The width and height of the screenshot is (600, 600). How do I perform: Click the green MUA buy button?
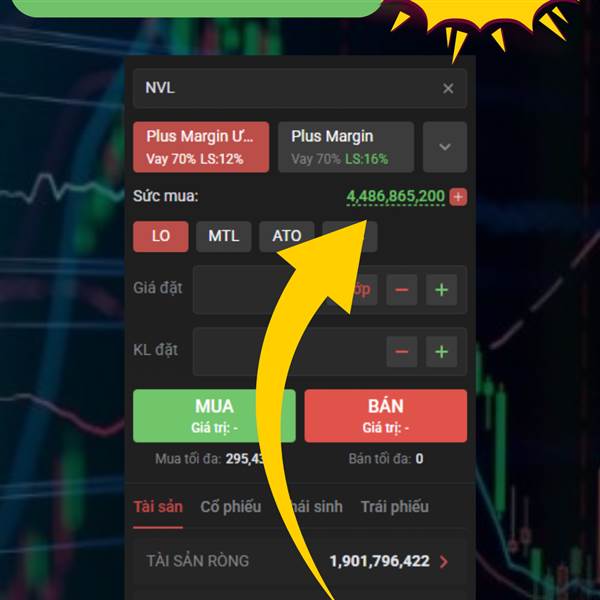tap(214, 416)
